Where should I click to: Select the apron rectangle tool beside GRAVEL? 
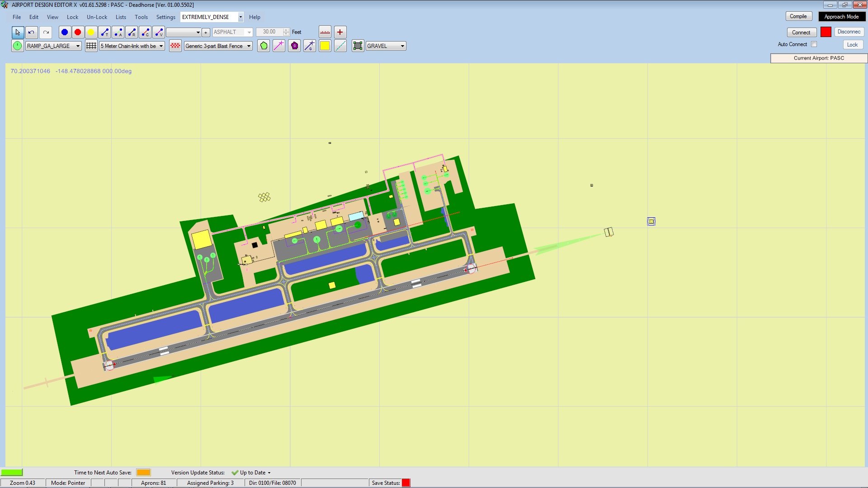click(x=358, y=46)
